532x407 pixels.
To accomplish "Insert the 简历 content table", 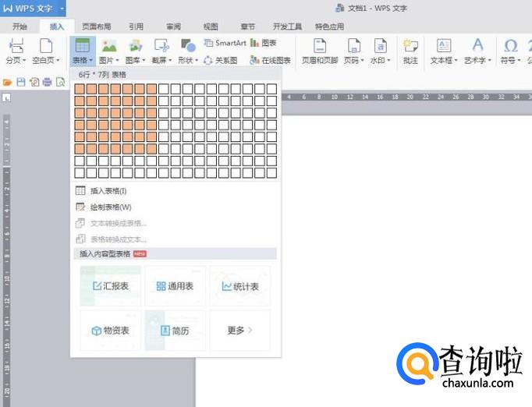I will pyautogui.click(x=175, y=331).
